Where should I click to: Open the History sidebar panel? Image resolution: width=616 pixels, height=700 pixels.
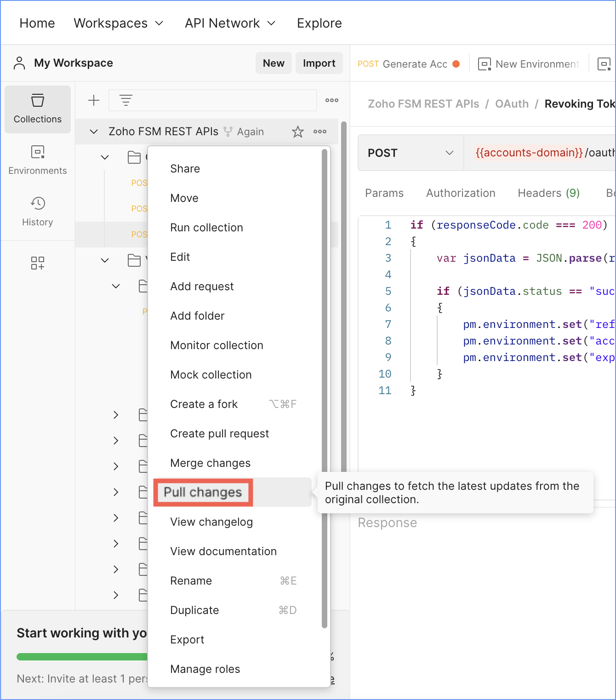37,211
